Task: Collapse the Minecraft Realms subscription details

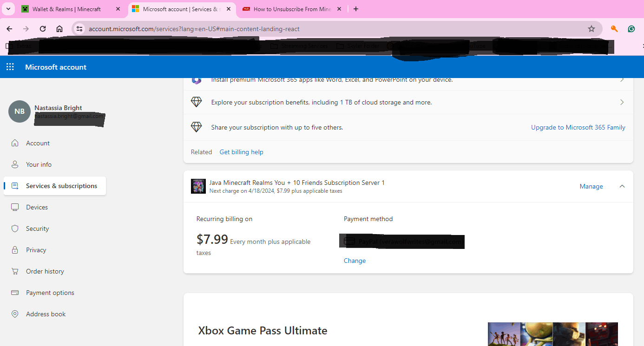Action: point(622,186)
